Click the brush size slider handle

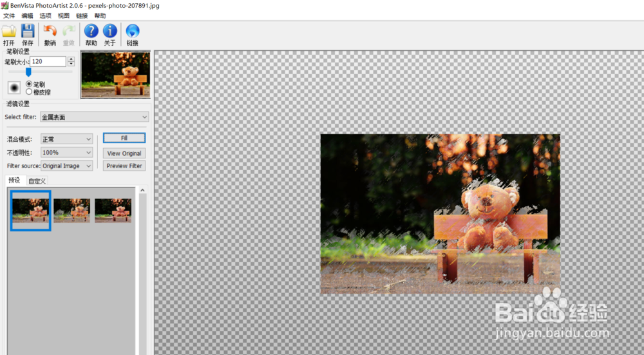coord(28,72)
